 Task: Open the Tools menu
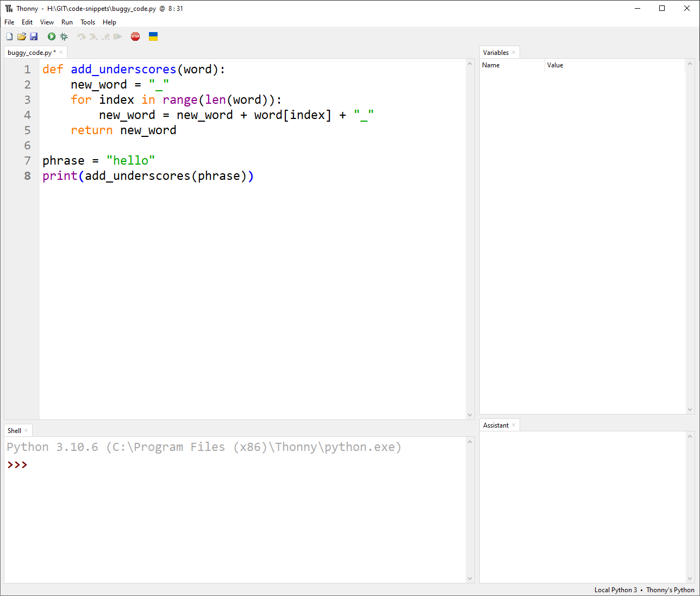click(87, 22)
